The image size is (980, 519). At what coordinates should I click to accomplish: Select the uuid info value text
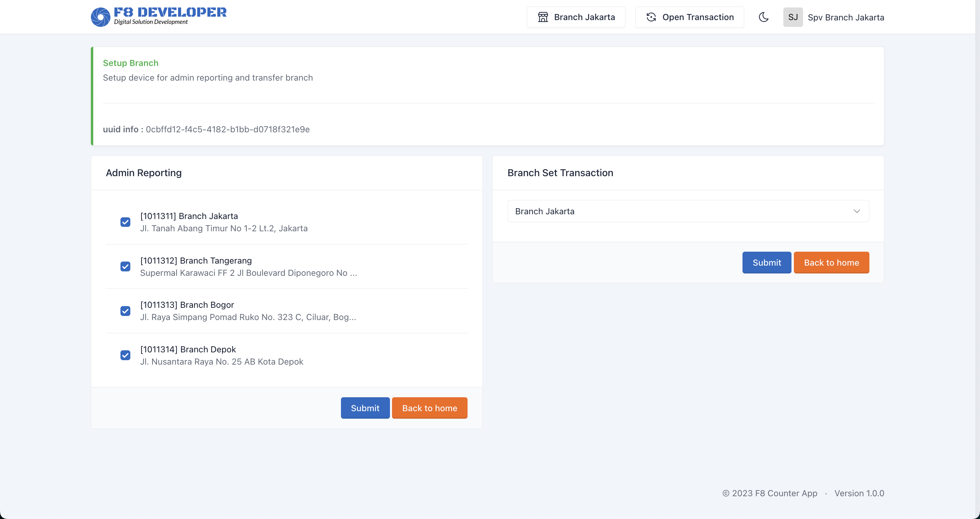(228, 129)
